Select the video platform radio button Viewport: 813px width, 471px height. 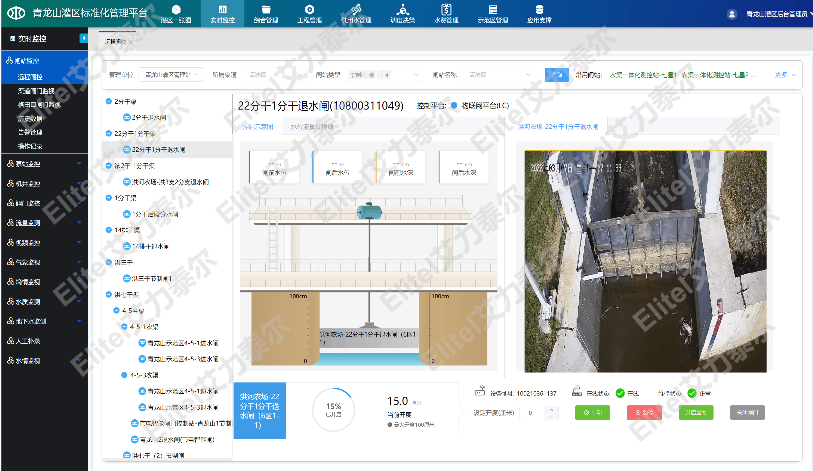453,104
